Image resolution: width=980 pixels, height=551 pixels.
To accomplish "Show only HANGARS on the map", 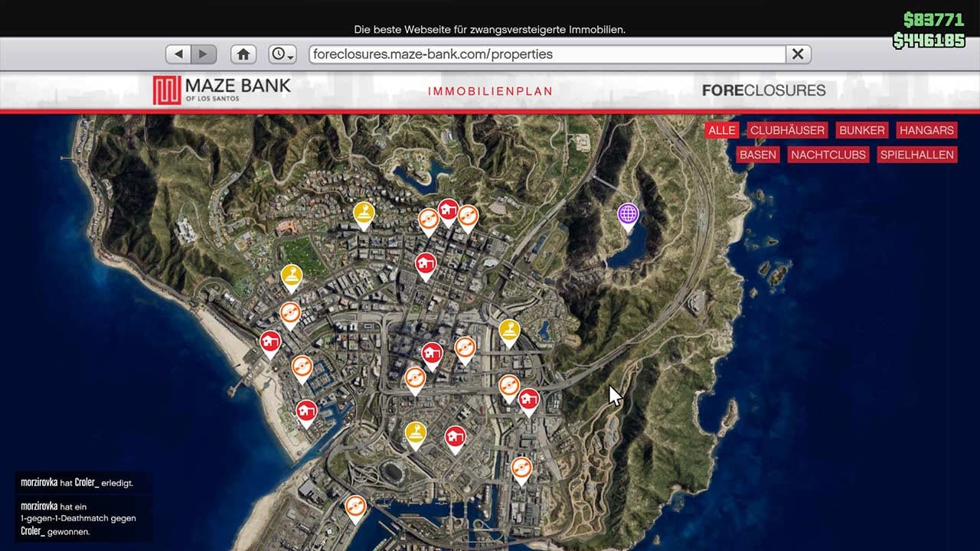I will click(926, 130).
